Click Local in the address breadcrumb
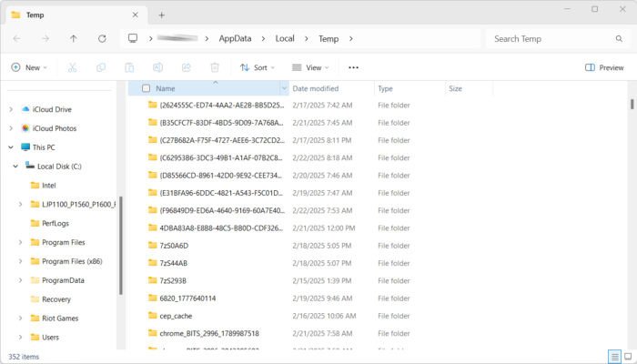Image resolution: width=637 pixels, height=364 pixels. [x=284, y=38]
